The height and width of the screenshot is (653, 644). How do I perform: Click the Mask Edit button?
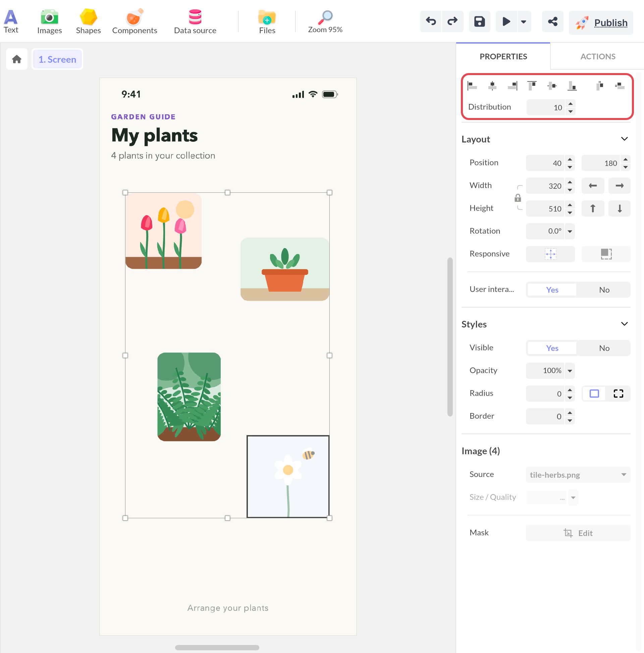[x=578, y=533]
